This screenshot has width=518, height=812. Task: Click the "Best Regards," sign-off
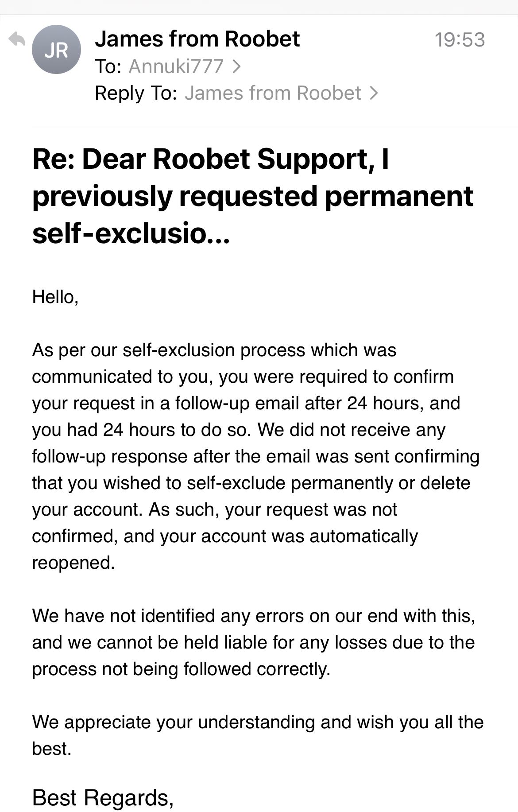tap(103, 797)
